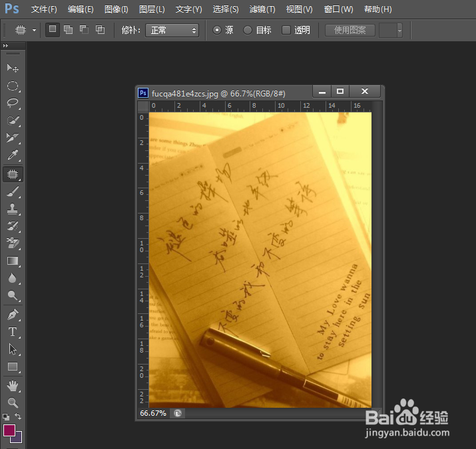Select the Eraser tool
The height and width of the screenshot is (449, 476).
13,243
